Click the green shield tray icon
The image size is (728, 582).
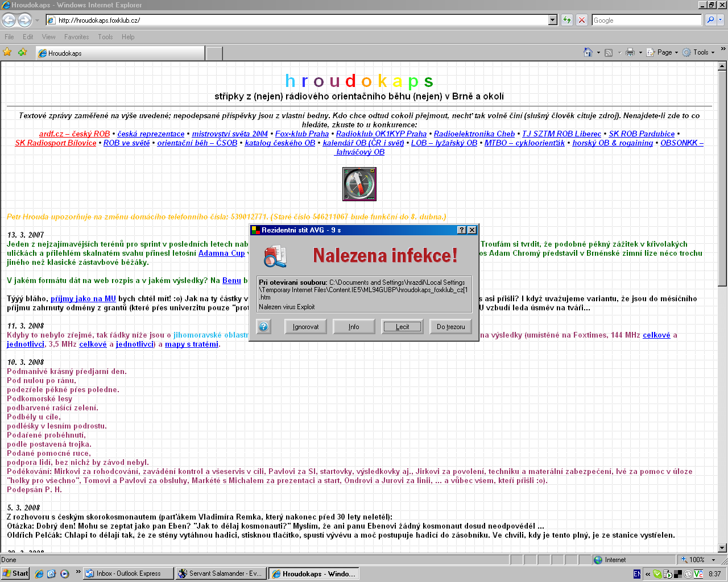tap(657, 573)
